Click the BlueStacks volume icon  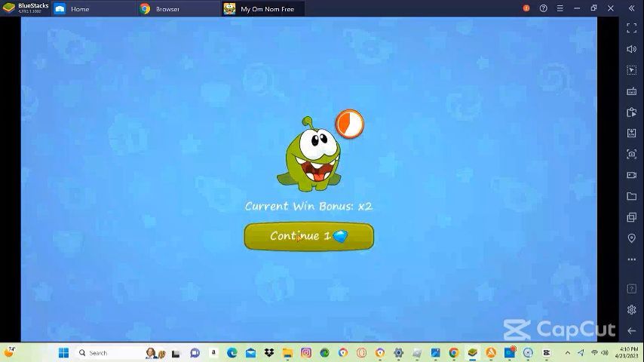click(632, 49)
